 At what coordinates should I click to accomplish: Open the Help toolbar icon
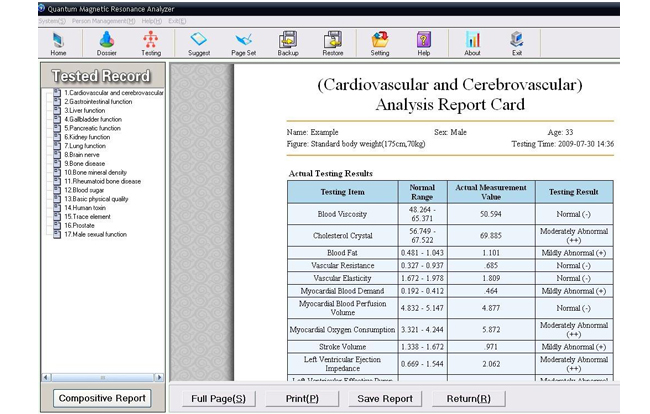coord(424,44)
